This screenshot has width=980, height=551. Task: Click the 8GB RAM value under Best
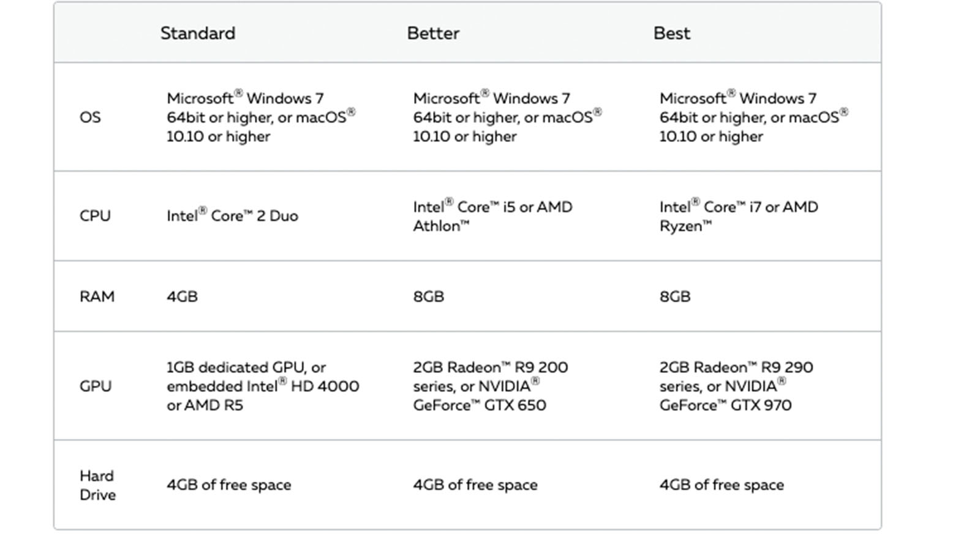[674, 296]
